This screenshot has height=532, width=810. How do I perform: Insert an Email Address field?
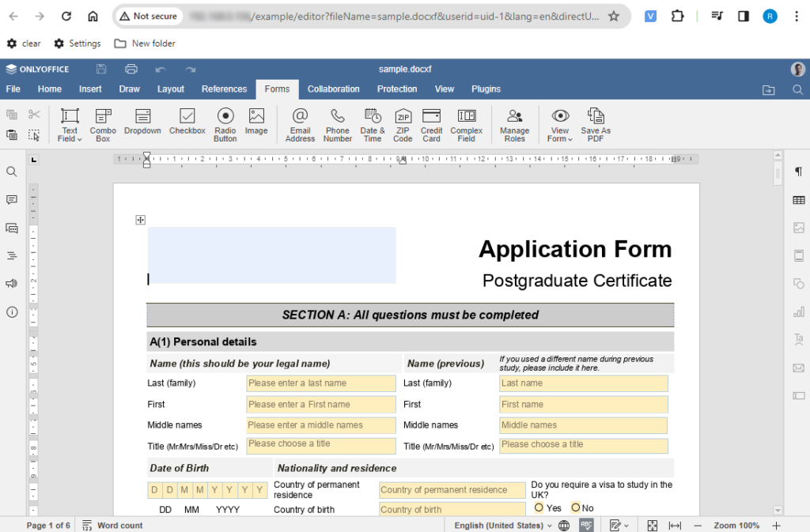coord(300,123)
